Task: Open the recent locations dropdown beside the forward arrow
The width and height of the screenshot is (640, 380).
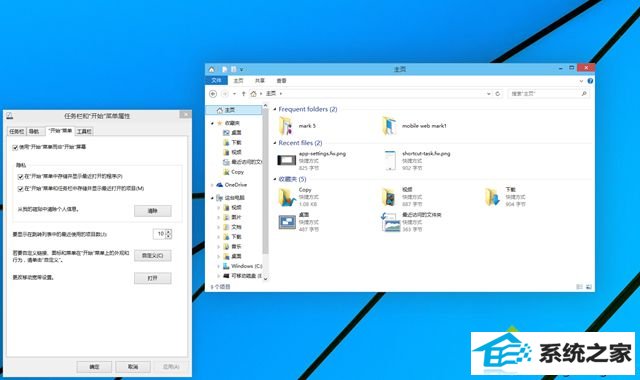Action: 234,94
